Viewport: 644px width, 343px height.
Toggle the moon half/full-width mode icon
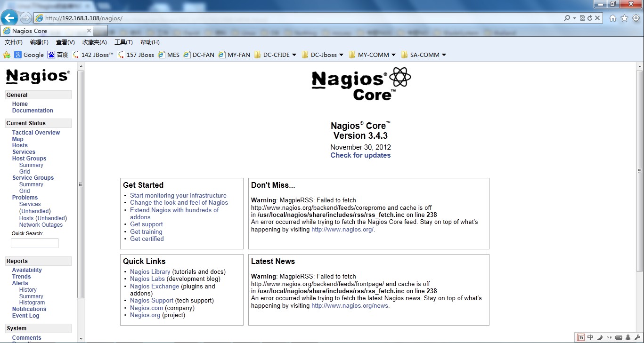[600, 337]
